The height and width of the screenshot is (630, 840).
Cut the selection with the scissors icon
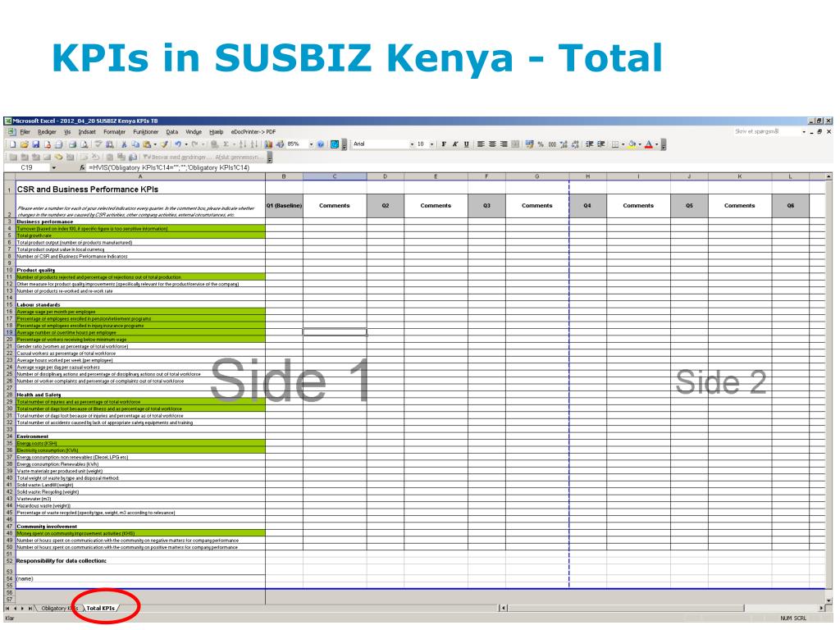[124, 144]
